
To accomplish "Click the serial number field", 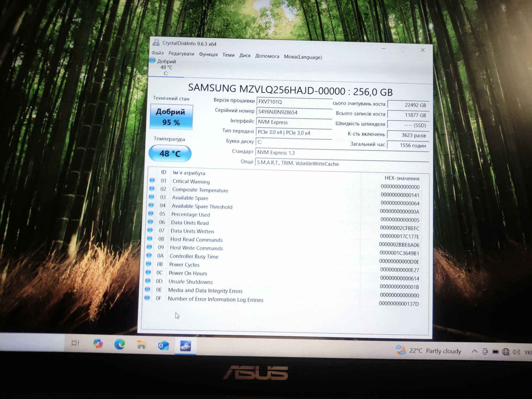I will click(294, 112).
